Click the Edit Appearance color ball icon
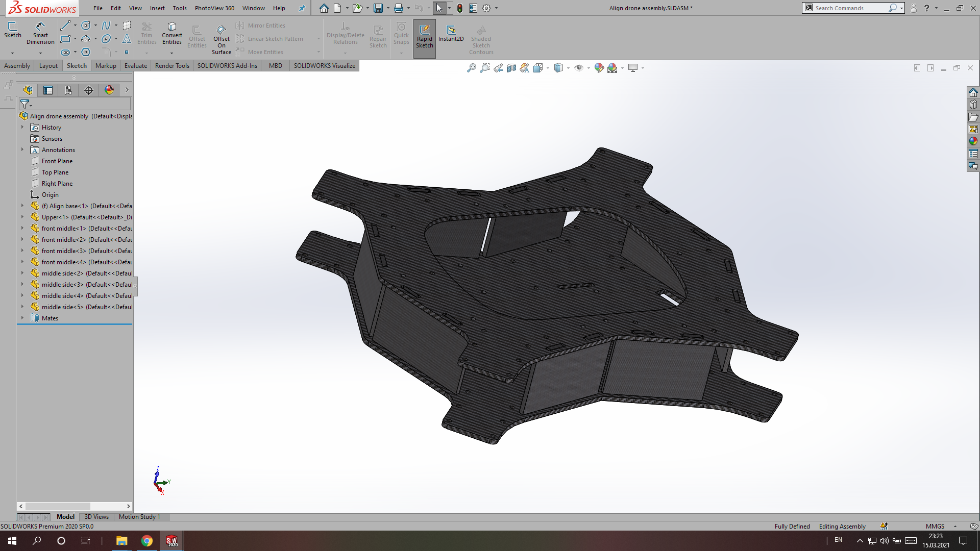 point(599,68)
